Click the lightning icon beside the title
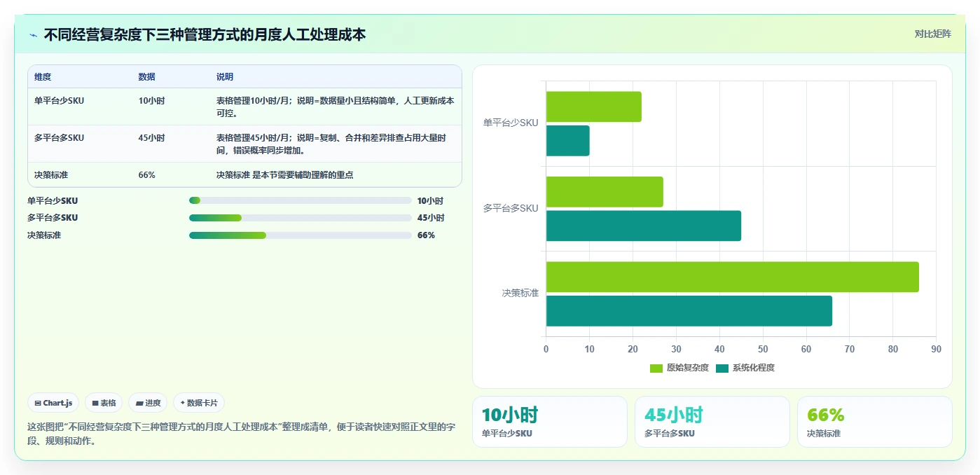 34,35
